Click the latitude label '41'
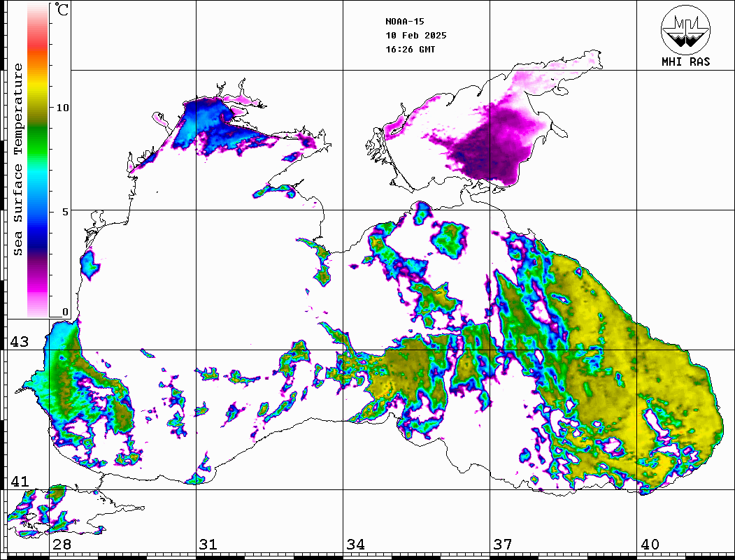Image resolution: width=735 pixels, height=560 pixels. click(x=20, y=482)
